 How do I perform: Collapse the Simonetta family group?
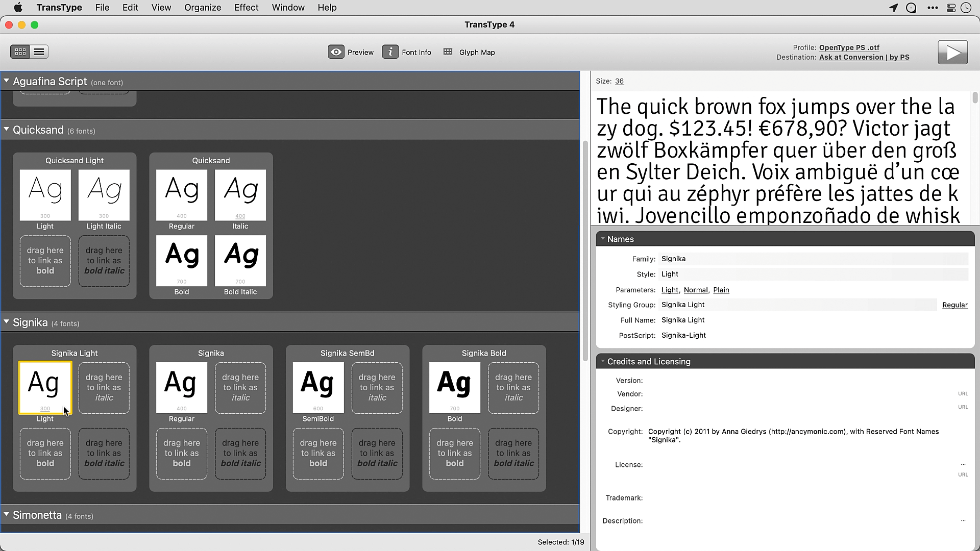(7, 515)
